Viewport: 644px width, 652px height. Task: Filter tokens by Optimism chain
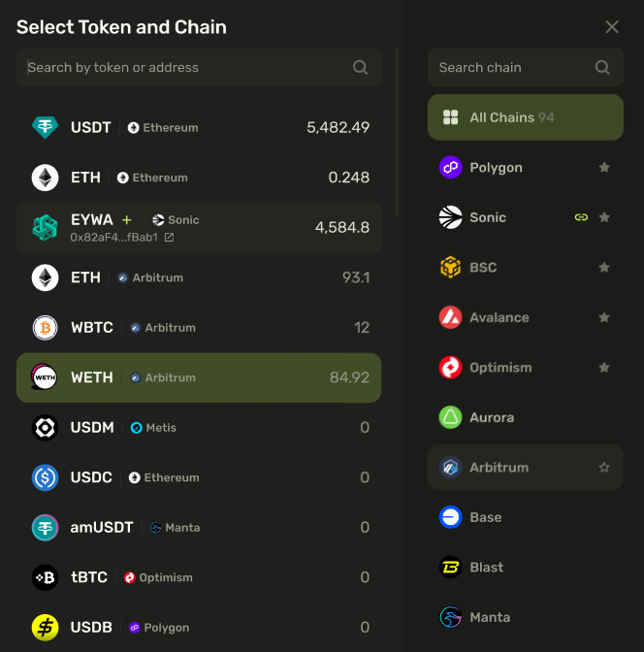tap(500, 368)
